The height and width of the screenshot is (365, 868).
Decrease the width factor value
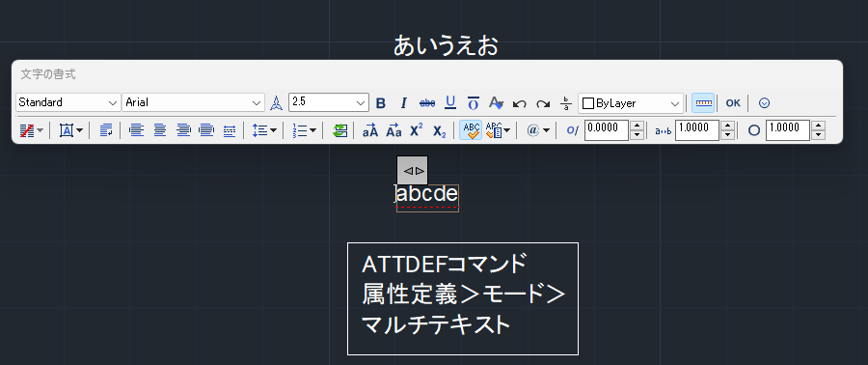[x=819, y=135]
